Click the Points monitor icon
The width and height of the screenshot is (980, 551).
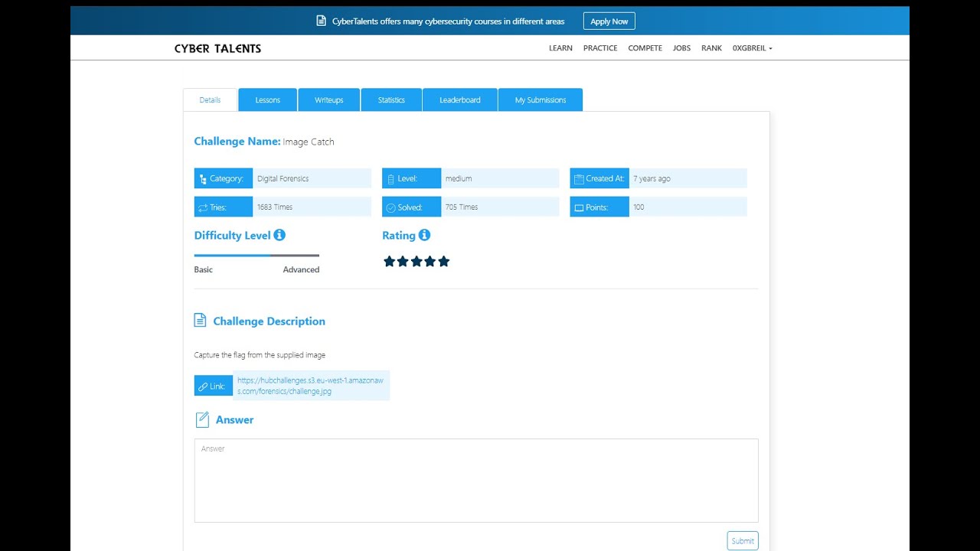(579, 207)
